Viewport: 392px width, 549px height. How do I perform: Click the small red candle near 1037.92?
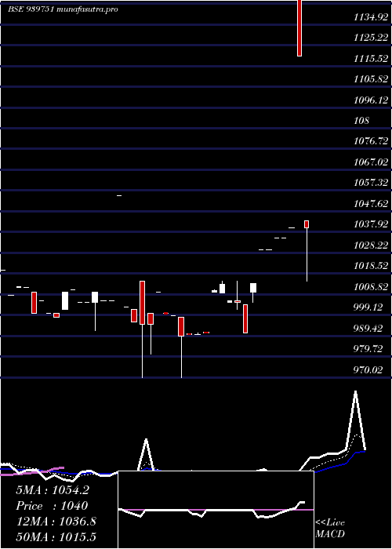[x=307, y=224]
